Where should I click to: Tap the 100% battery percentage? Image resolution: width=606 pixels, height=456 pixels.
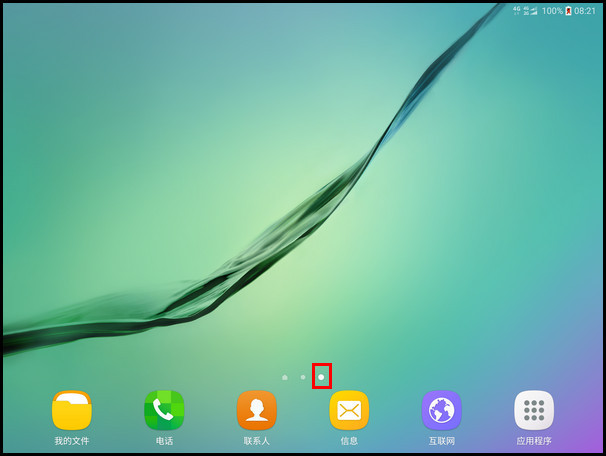552,11
